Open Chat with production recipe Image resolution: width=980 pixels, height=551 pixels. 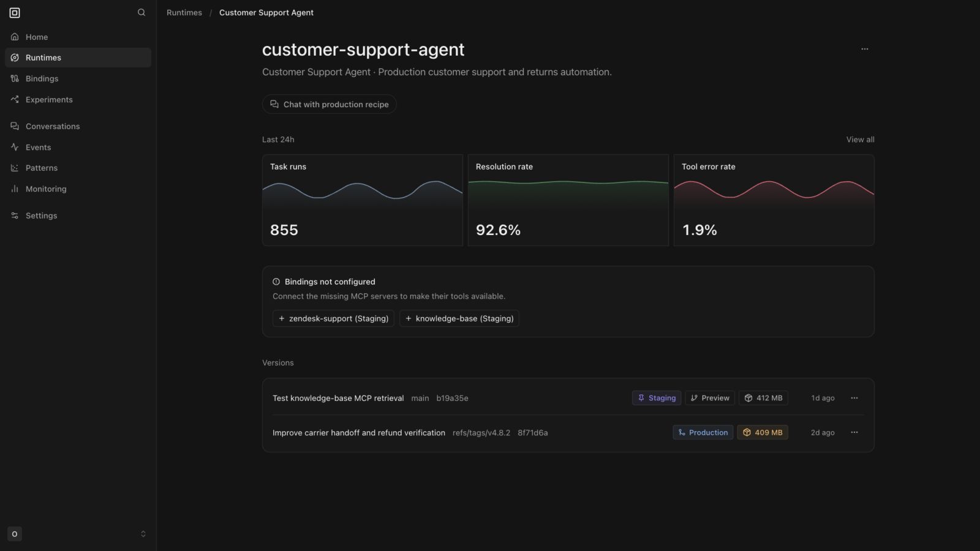(x=330, y=104)
